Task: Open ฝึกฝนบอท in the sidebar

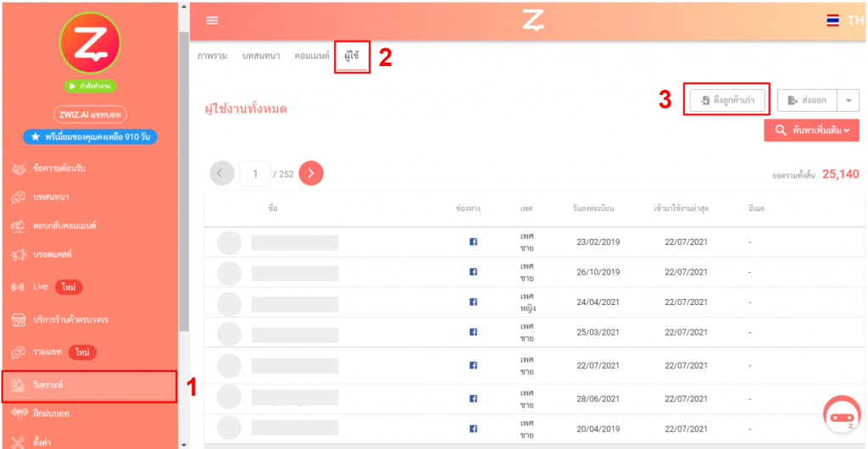Action: tap(88, 413)
